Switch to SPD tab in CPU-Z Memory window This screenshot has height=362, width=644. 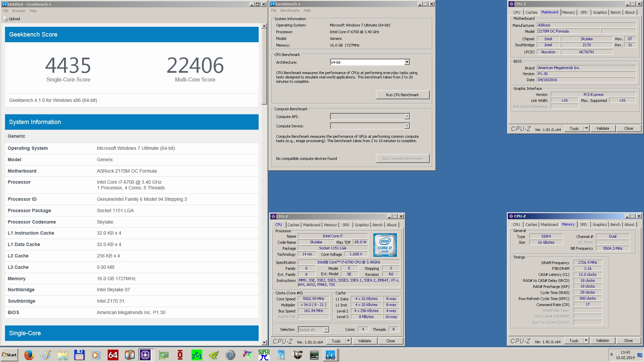tap(583, 225)
